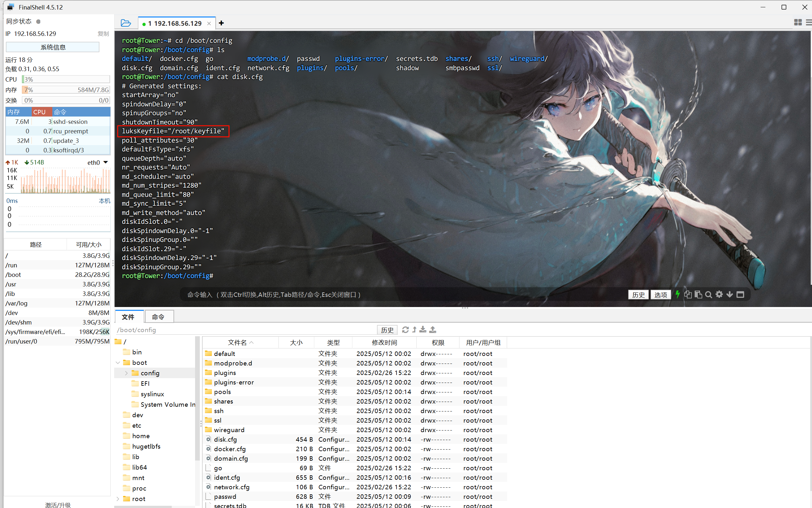Screen dimensions: 812x508
Task: Select the ksoftirqd/3 process row
Action: 58,150
